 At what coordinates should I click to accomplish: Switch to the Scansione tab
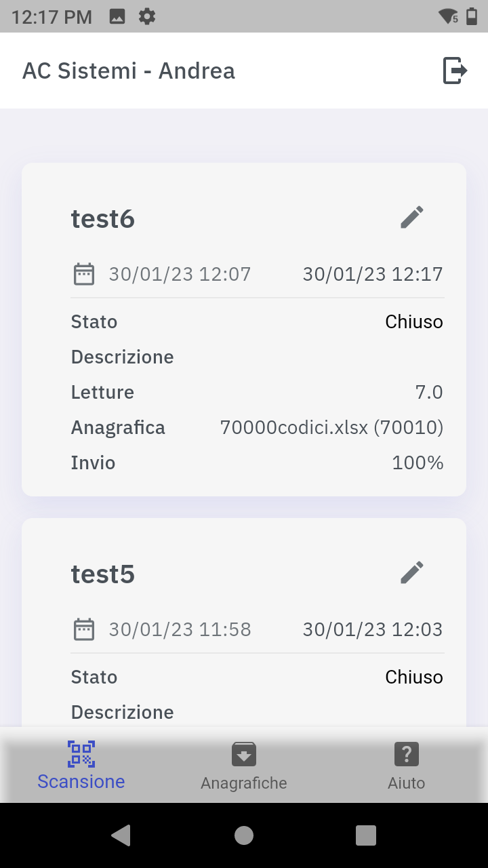click(81, 781)
